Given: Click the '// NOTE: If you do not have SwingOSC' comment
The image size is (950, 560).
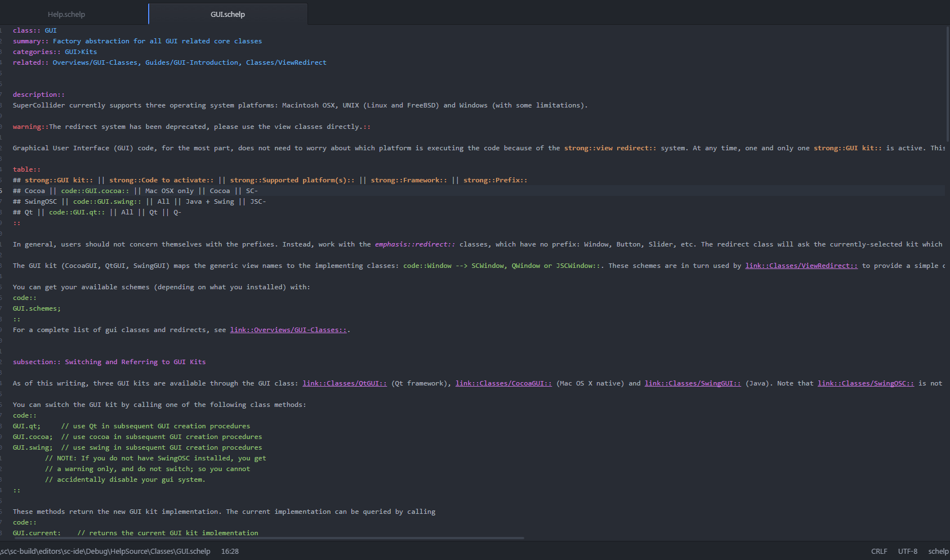Looking at the screenshot, I should point(155,458).
